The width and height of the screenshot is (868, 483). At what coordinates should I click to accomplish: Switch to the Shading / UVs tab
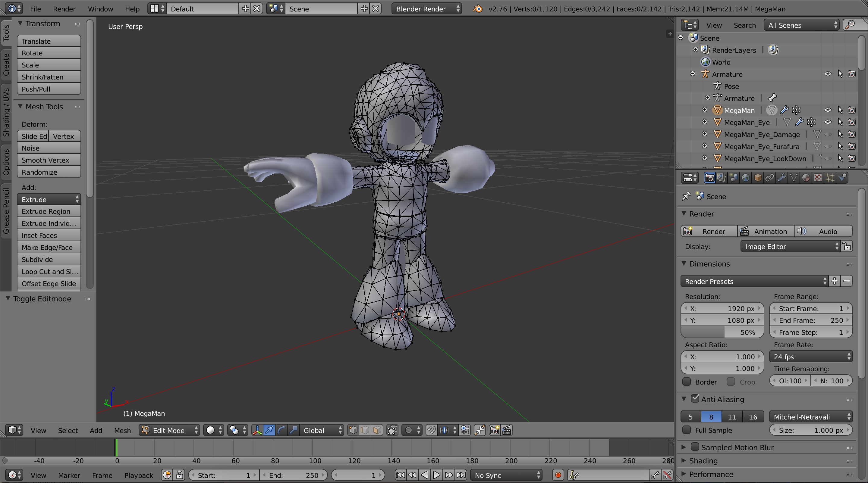(6, 112)
